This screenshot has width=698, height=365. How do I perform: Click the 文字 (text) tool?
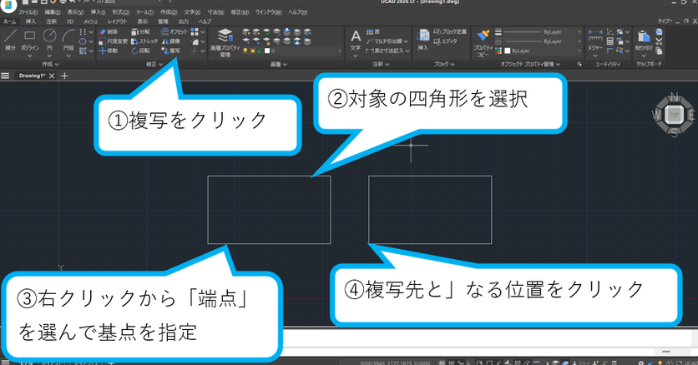(355, 40)
